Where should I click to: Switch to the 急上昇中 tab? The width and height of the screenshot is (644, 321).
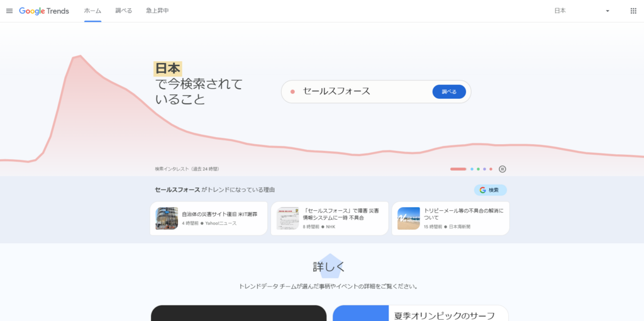coord(157,11)
